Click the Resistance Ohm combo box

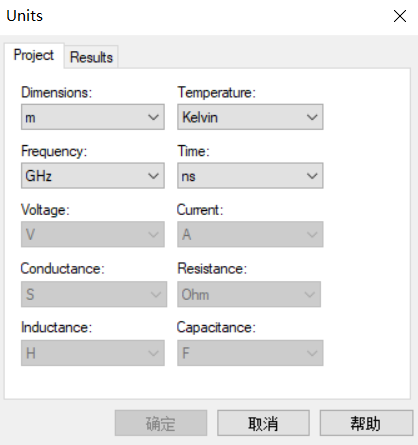coord(249,294)
